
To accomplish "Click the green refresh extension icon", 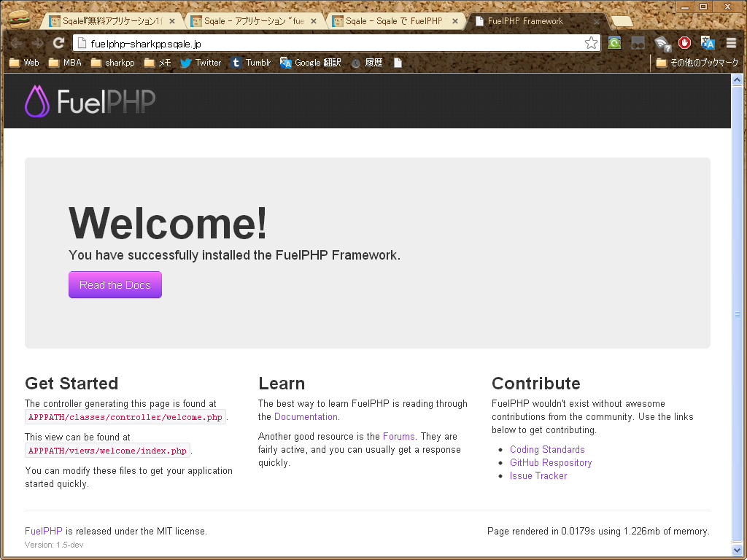I will pyautogui.click(x=614, y=43).
